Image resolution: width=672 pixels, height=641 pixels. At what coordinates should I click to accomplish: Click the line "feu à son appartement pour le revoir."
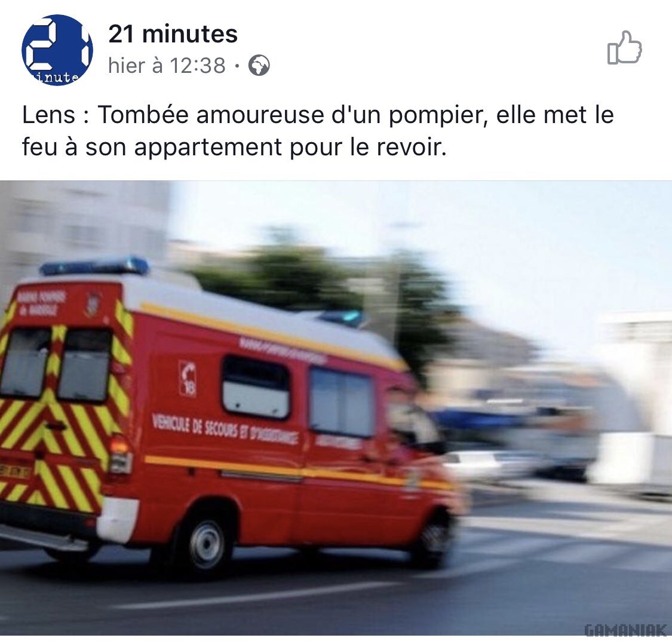234,147
